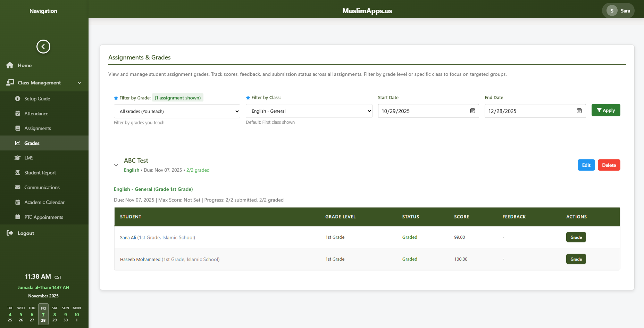644x328 pixels.
Task: Open Student Report using its icon
Action: (17, 173)
